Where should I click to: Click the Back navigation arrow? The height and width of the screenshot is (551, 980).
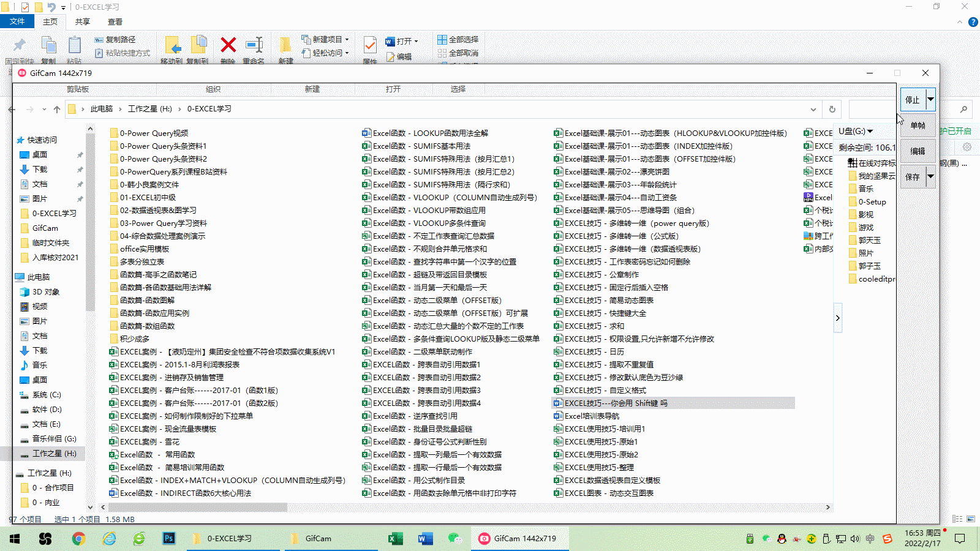(x=12, y=109)
